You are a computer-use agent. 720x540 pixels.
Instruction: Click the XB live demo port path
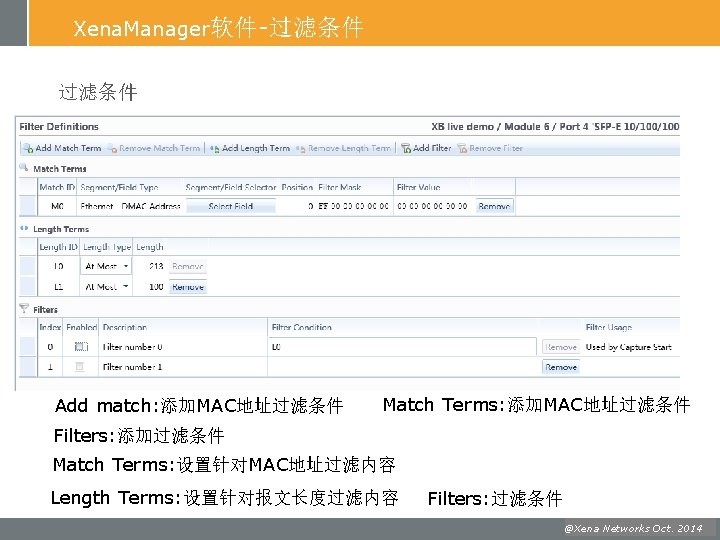tap(555, 126)
